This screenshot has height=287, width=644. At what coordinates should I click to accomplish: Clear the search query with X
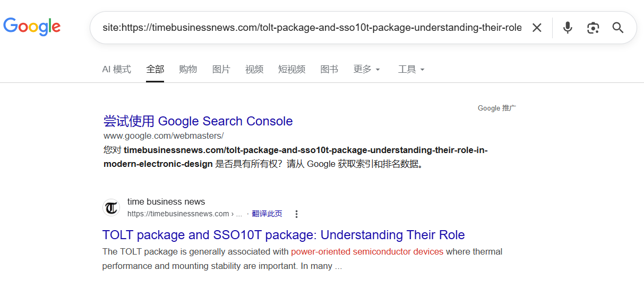click(x=537, y=28)
